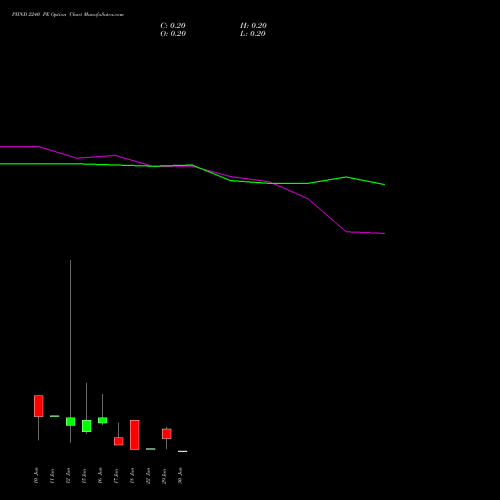Select the red candle above the 10 Jan label
Viewport: 500px width, 500px height.
coord(39,406)
